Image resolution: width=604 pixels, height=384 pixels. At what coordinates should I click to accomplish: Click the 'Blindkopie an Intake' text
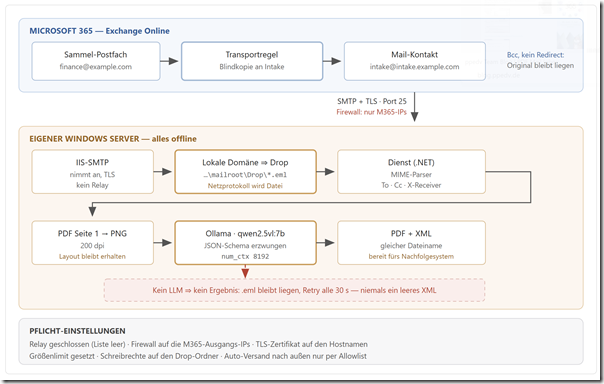coord(252,67)
